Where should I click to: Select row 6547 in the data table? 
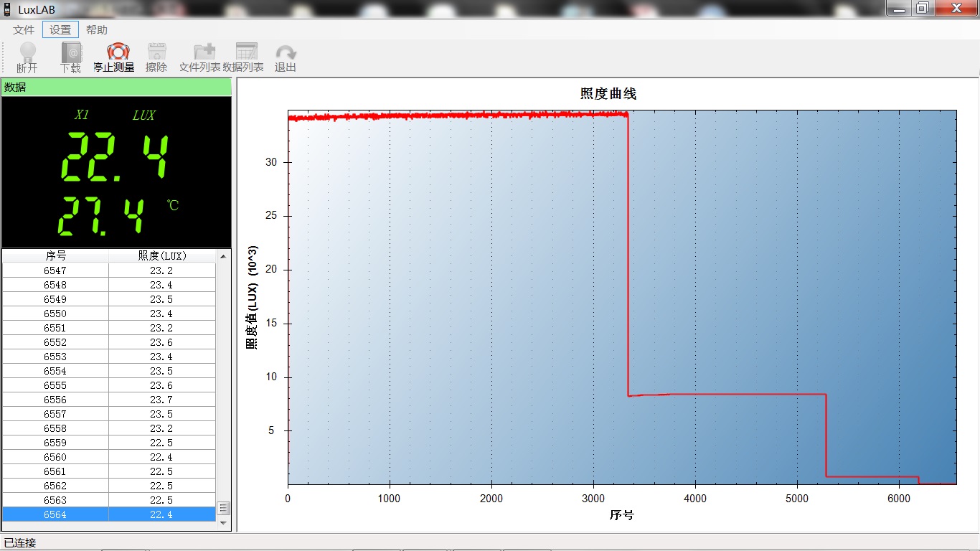tap(109, 270)
